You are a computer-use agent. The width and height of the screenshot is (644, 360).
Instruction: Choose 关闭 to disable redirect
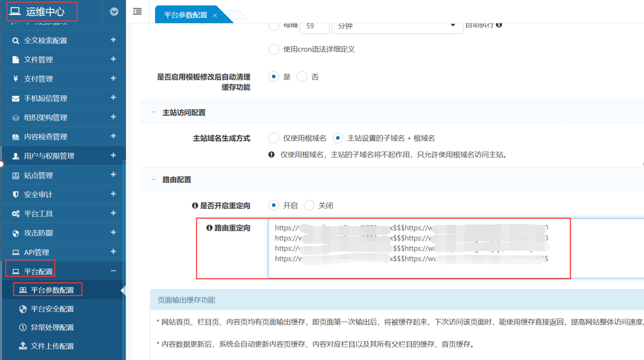pos(309,205)
